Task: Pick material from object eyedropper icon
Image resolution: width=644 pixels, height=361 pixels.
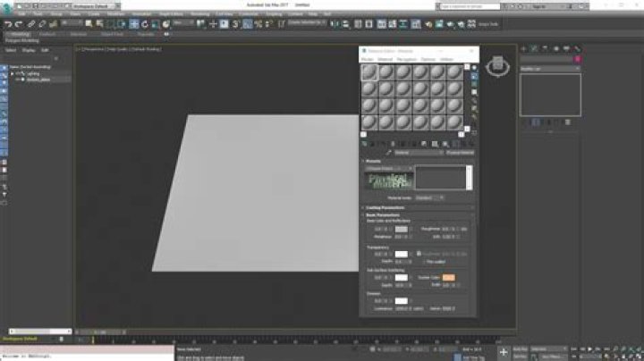Action: (x=388, y=153)
